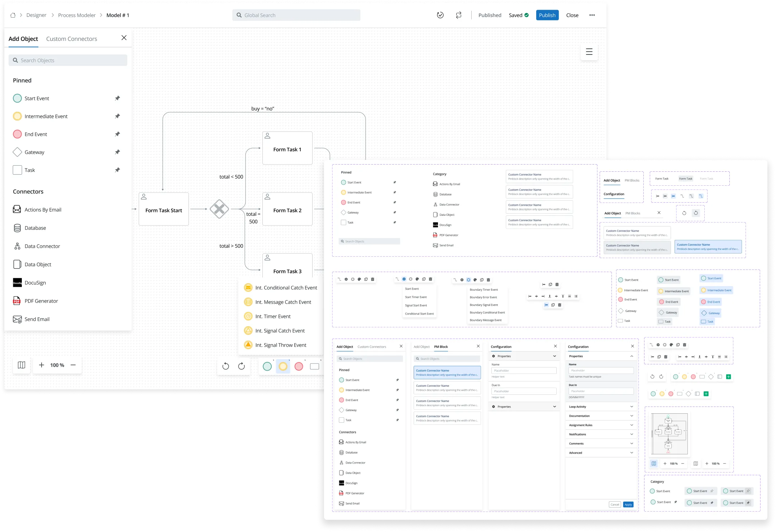Screen dimensions: 776x532
Task: Click Apply in the Configuration panel
Action: point(628,504)
